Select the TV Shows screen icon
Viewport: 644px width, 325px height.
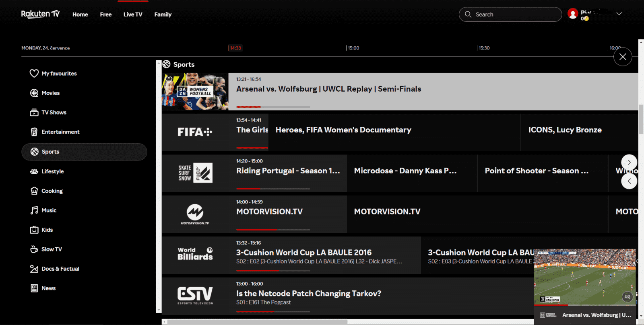(x=34, y=113)
